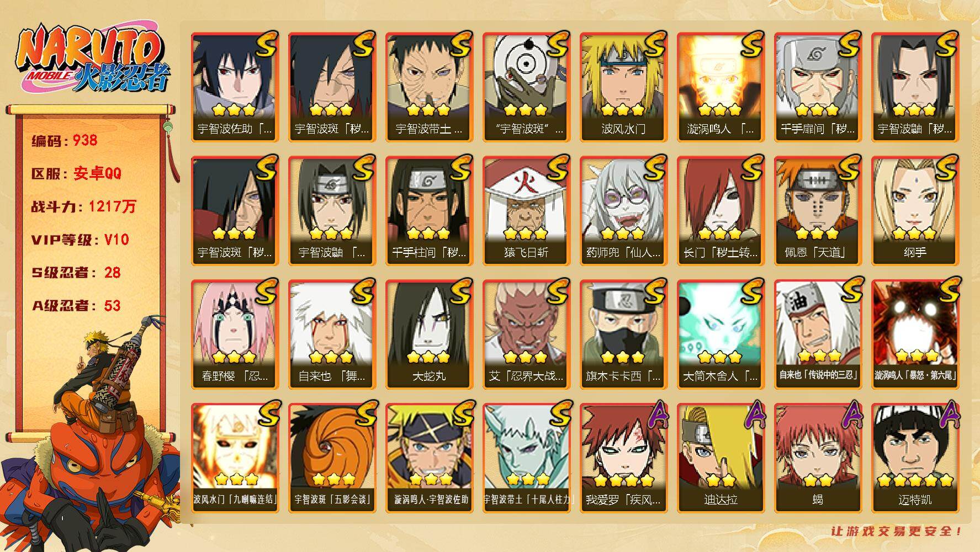Viewport: 980px width, 552px height.
Task: Open the 漩涡鸣人·宇智波佐助 card
Action: [429, 458]
